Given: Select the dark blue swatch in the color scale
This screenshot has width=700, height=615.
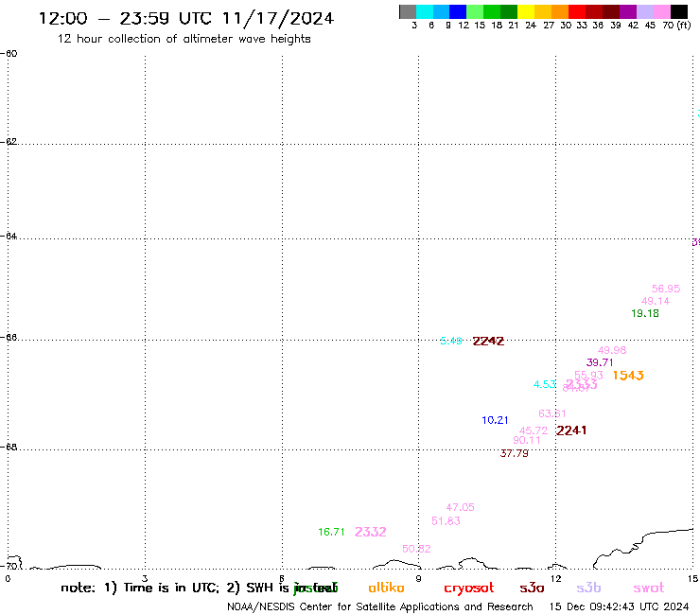Looking at the screenshot, I should tap(458, 12).
